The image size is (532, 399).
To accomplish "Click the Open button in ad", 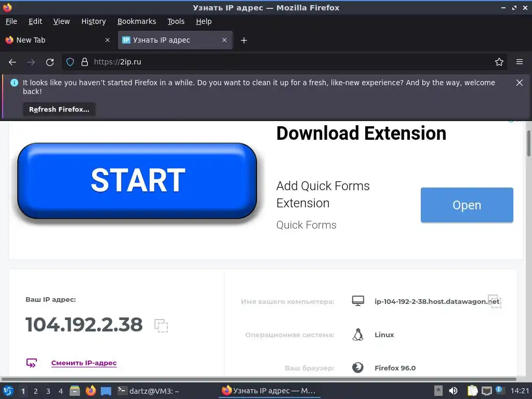I will (467, 205).
